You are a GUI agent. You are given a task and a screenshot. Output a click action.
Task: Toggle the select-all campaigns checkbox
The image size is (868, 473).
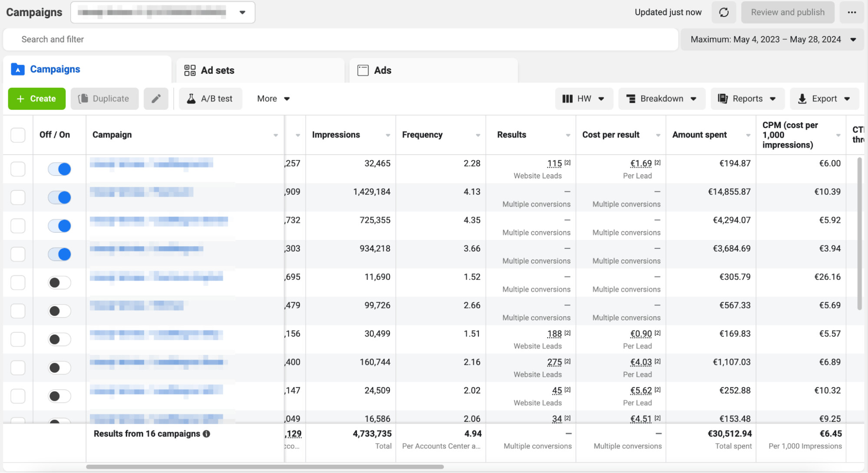[18, 135]
